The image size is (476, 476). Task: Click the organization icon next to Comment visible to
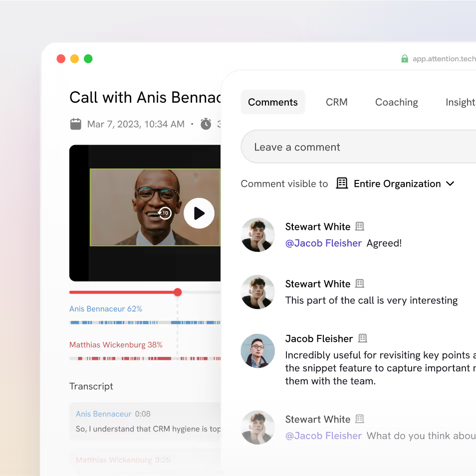[342, 183]
